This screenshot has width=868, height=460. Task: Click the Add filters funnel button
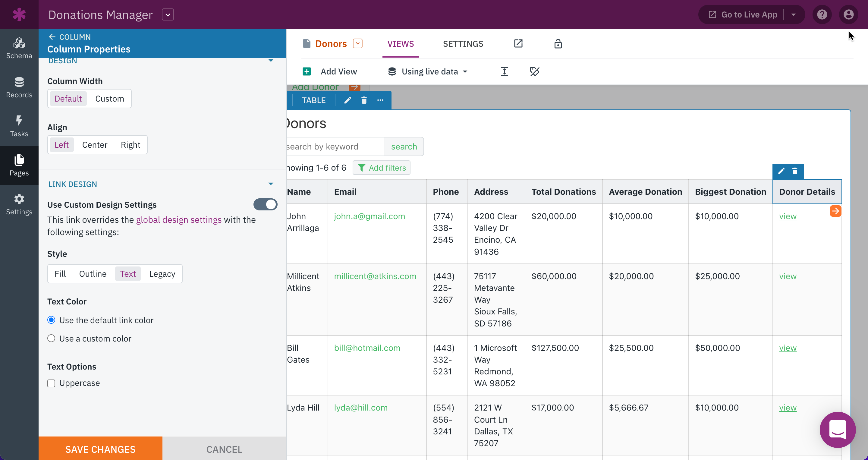(x=382, y=168)
